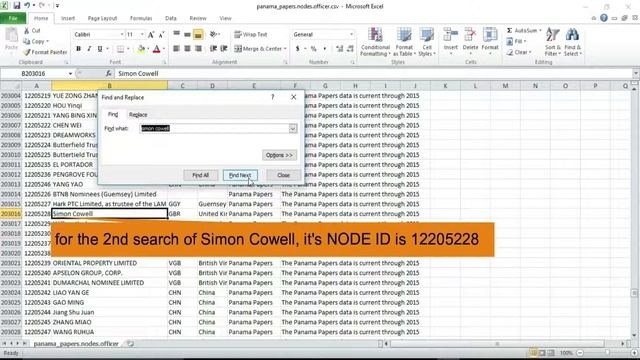Apply the red Font Color swatch

pyautogui.click(x=156, y=49)
